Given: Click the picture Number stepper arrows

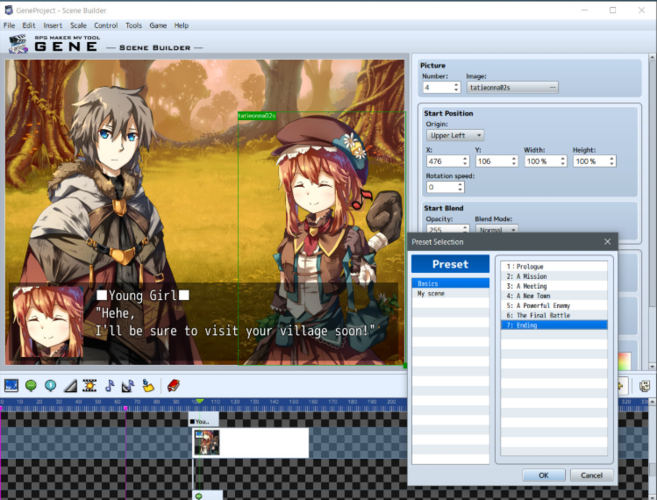Looking at the screenshot, I should (x=456, y=88).
